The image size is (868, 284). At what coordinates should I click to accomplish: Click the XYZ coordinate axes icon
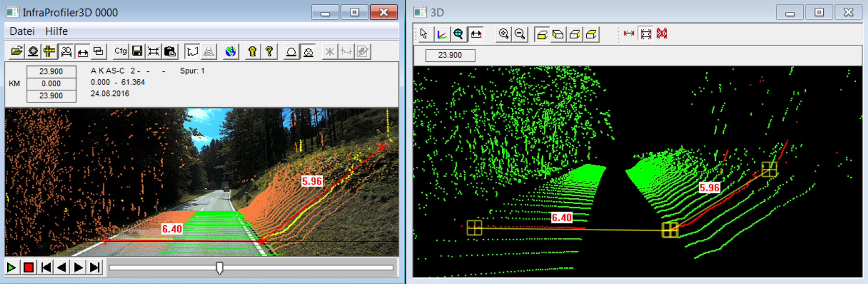[441, 34]
